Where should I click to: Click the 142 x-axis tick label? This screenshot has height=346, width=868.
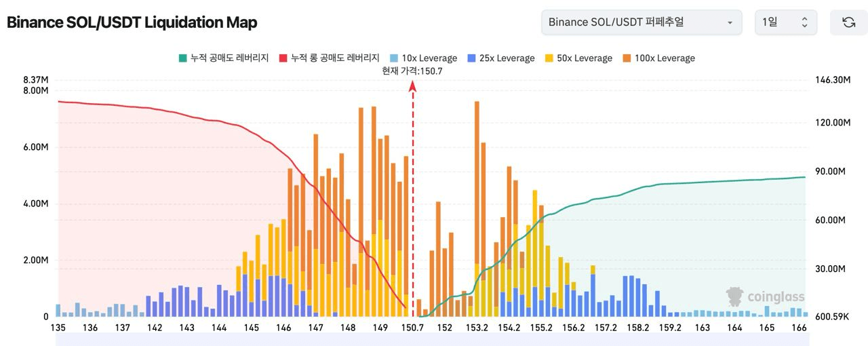(155, 328)
